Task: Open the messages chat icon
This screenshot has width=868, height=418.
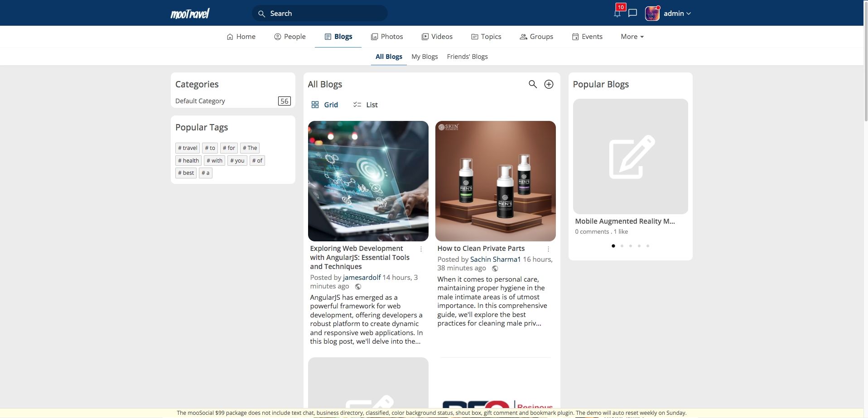Action: click(x=633, y=13)
